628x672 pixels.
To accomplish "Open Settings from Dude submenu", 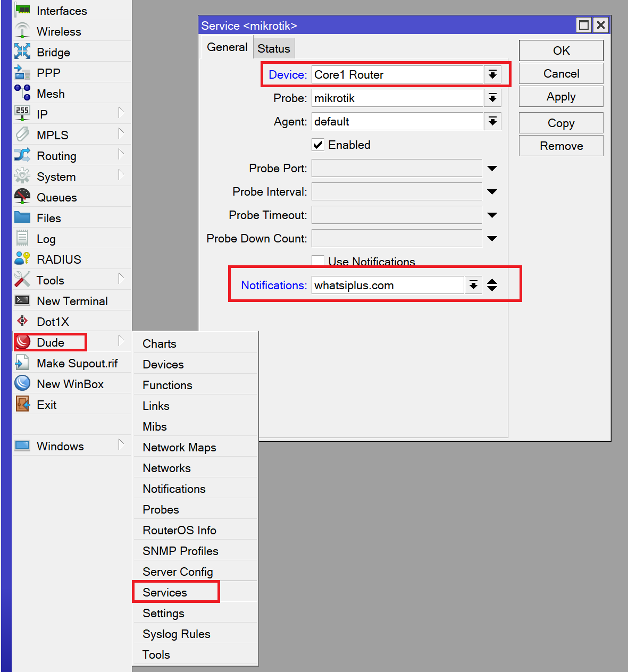I will tap(195, 613).
